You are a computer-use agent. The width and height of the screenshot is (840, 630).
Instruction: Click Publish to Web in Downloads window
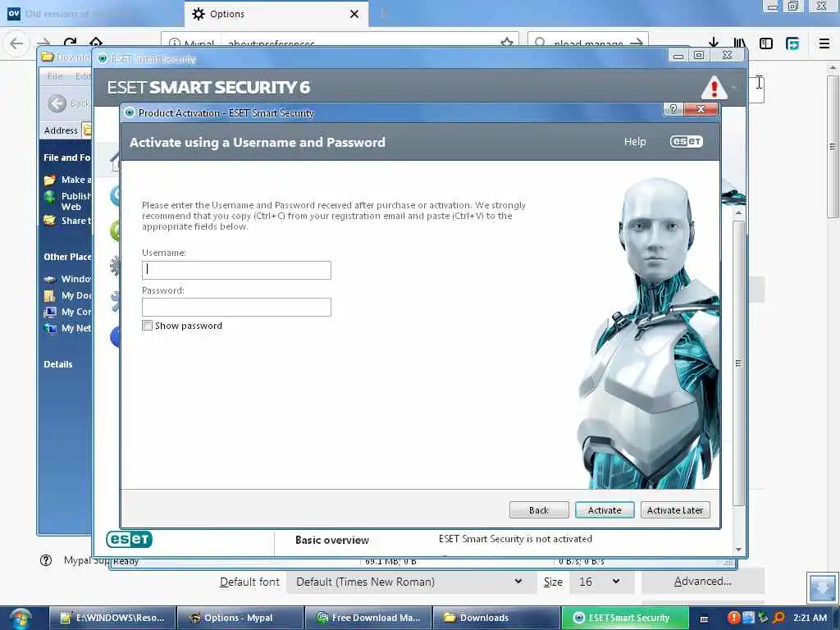pyautogui.click(x=67, y=202)
